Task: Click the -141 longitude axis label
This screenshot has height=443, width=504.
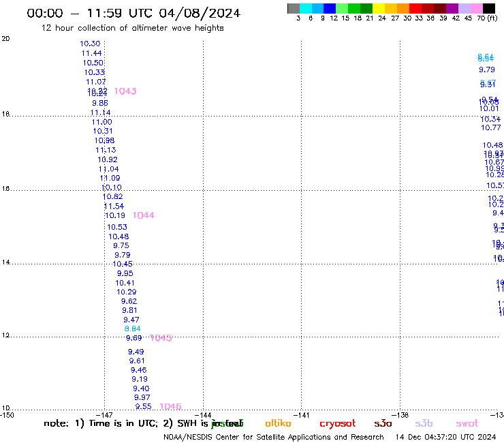Action: coord(301,415)
